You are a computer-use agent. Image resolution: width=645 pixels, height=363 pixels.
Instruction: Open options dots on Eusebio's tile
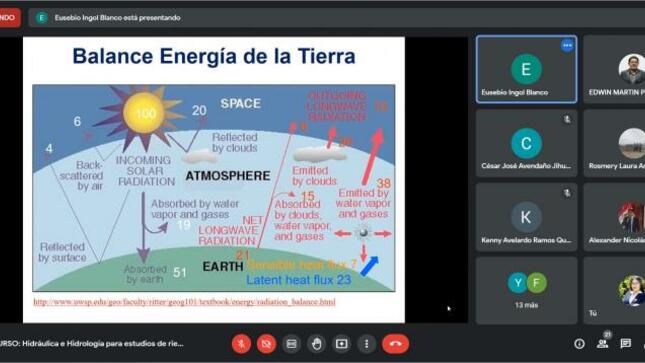tap(567, 45)
